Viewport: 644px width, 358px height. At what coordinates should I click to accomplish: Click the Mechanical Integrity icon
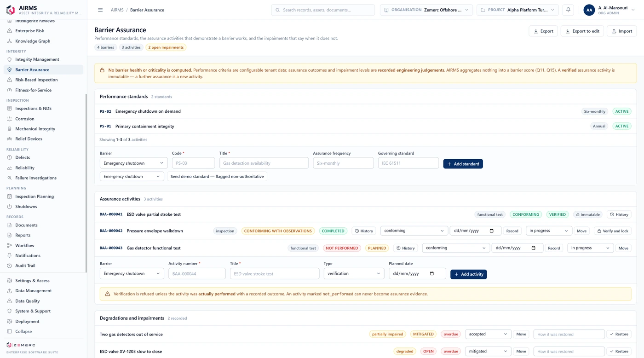click(10, 129)
